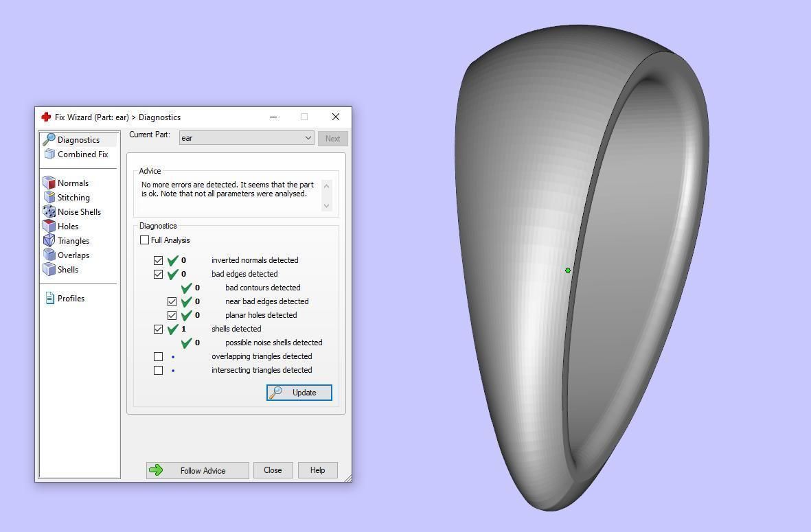This screenshot has width=811, height=532.
Task: Close the Fix Wizard window with X
Action: click(x=336, y=117)
